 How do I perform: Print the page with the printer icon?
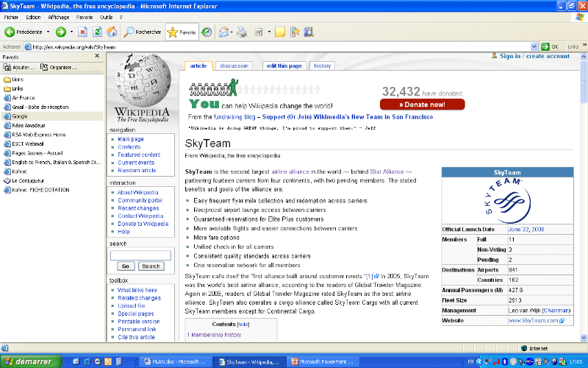(x=242, y=32)
